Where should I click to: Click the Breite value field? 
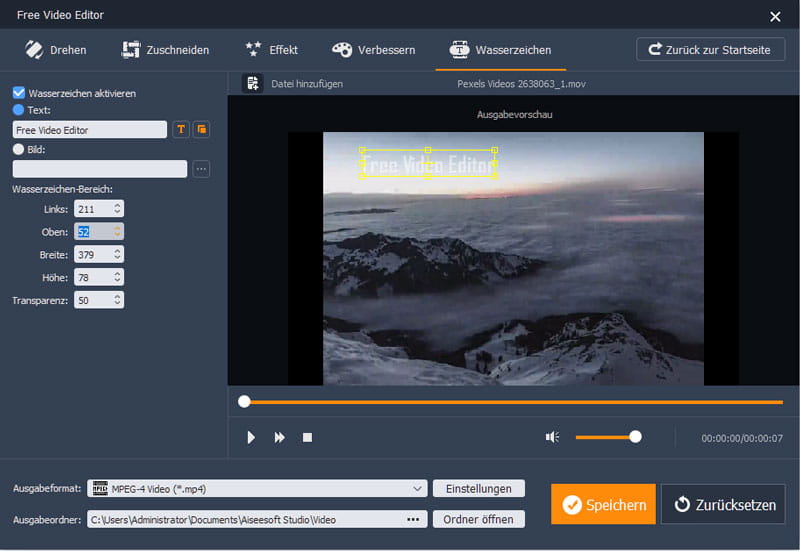(x=93, y=254)
